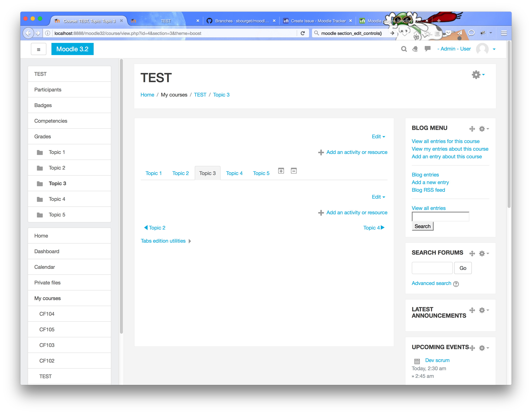Open Badges in the side navigation
Image resolution: width=532 pixels, height=414 pixels.
(69, 105)
